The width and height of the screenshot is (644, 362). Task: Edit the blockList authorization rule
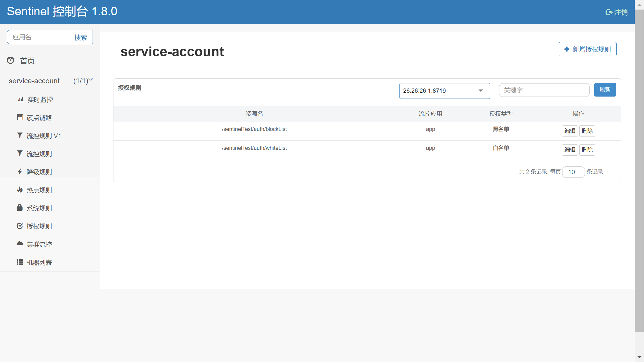(570, 131)
